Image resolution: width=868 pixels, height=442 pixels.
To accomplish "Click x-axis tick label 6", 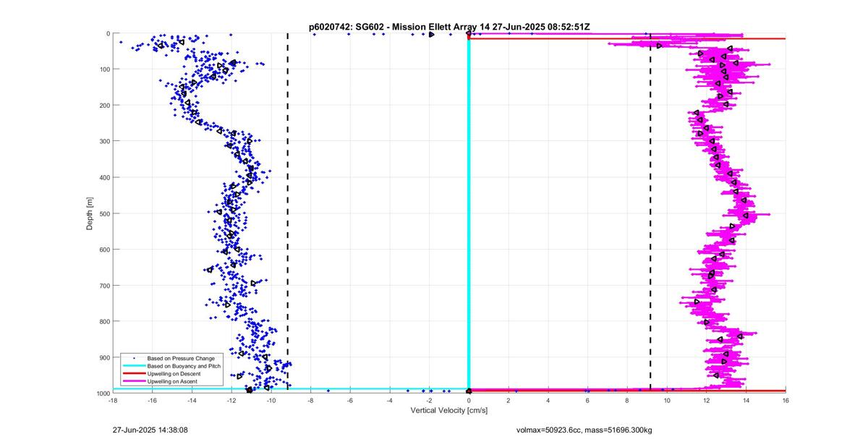I will [x=588, y=400].
